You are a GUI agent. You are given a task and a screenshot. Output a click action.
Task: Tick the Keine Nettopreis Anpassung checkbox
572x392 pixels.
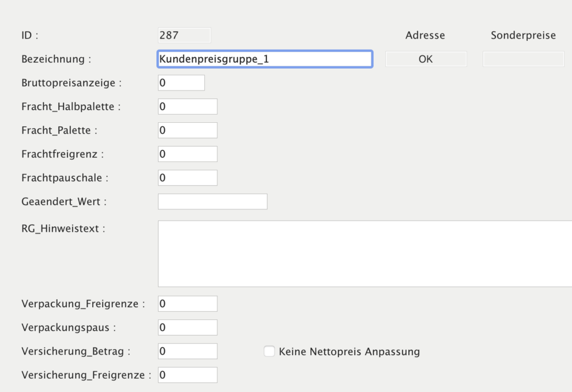coord(269,351)
